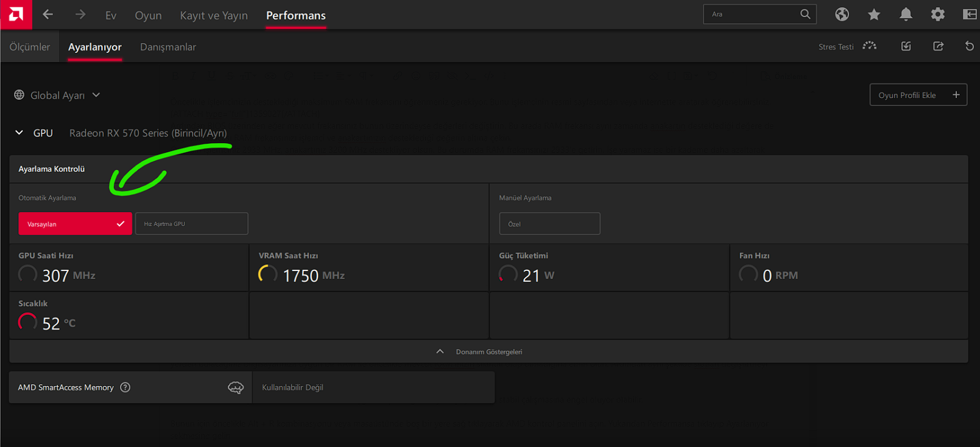This screenshot has width=980, height=447.
Task: Click the AMD SmartAccess Memory help icon
Action: 125,387
